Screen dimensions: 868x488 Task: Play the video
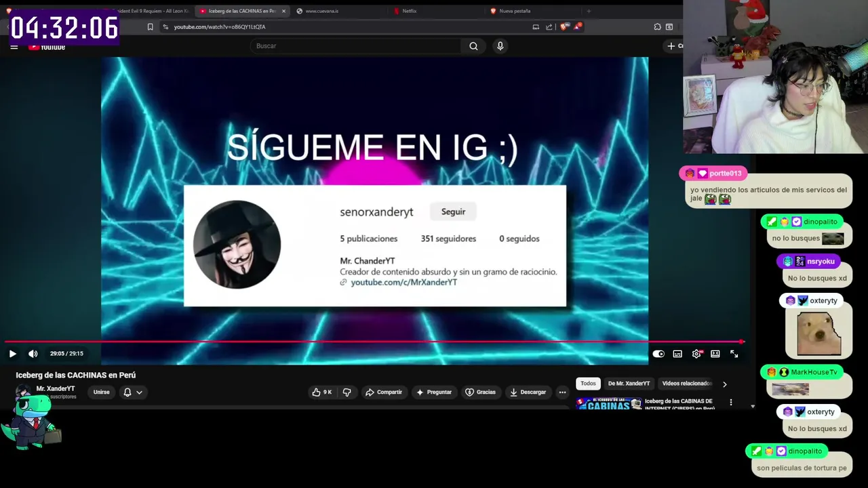[x=12, y=354]
